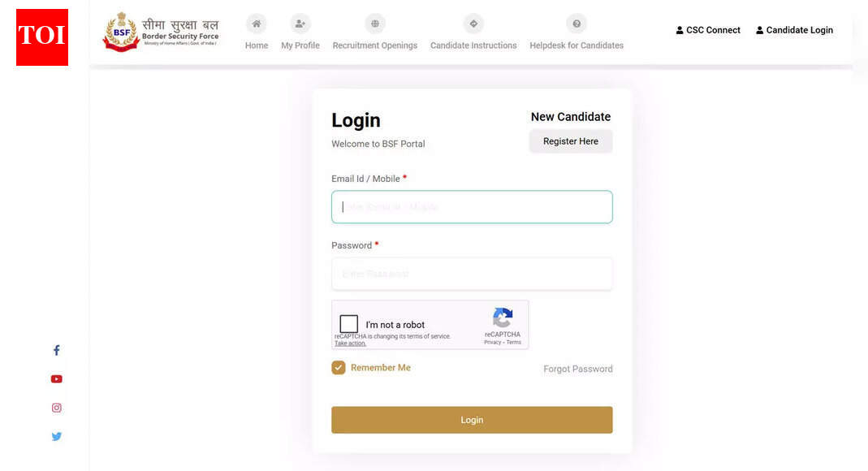
Task: Open the Facebook share icon
Action: click(57, 351)
